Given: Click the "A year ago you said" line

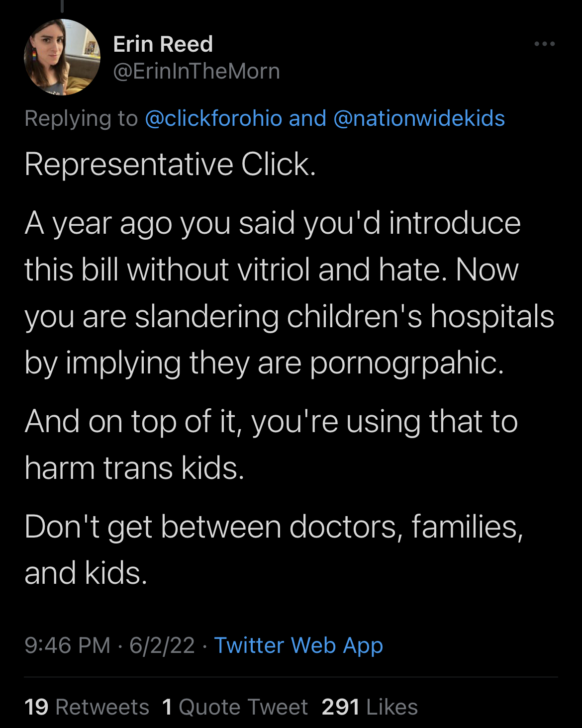Looking at the screenshot, I should pyautogui.click(x=273, y=223).
